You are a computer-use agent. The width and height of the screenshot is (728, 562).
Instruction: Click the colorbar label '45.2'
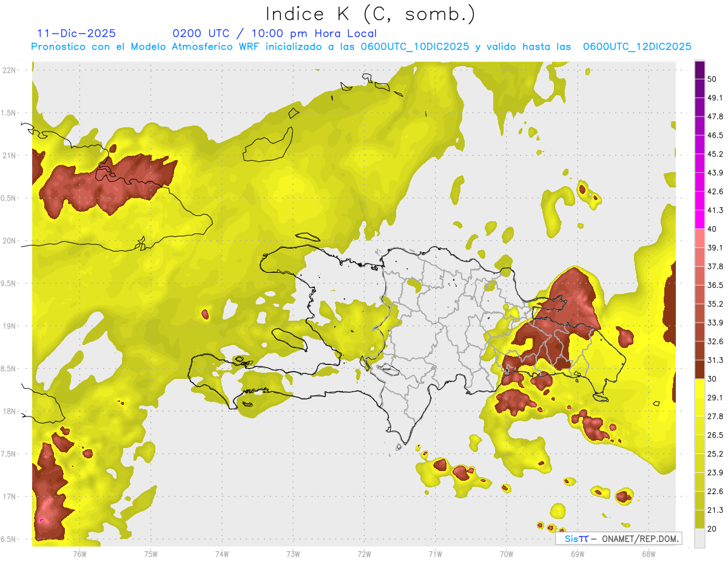point(715,154)
